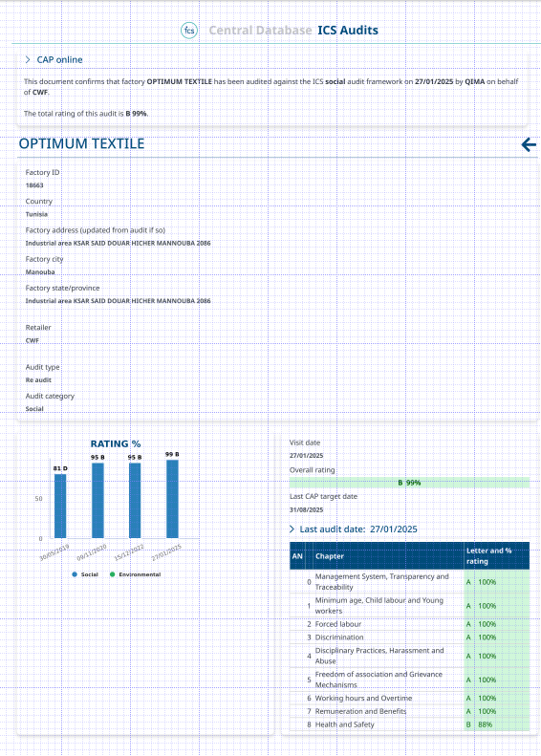This screenshot has height=756, width=541.
Task: Click the Factory ID value 18663
Action: coord(34,185)
